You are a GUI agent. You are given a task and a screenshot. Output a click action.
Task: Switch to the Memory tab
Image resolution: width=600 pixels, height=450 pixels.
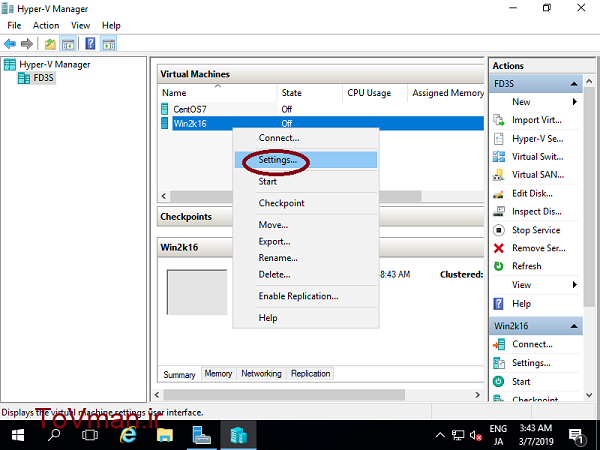click(218, 373)
